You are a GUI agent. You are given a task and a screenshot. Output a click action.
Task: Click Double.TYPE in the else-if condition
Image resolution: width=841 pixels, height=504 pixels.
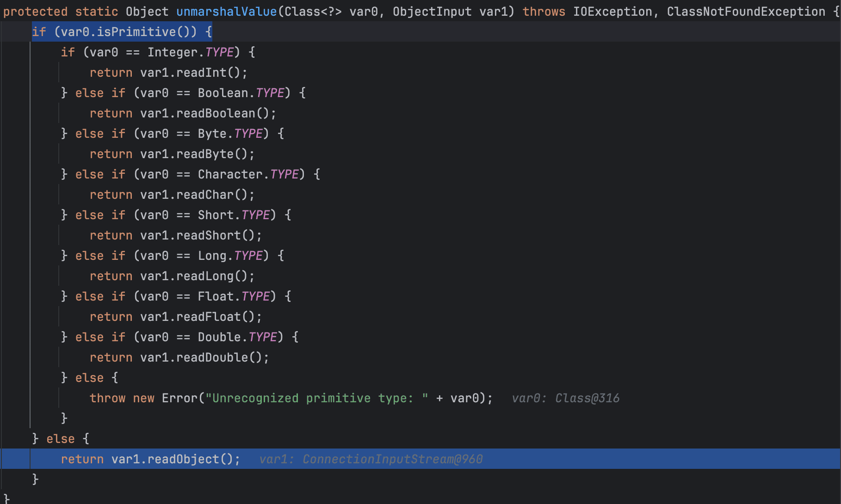(238, 337)
